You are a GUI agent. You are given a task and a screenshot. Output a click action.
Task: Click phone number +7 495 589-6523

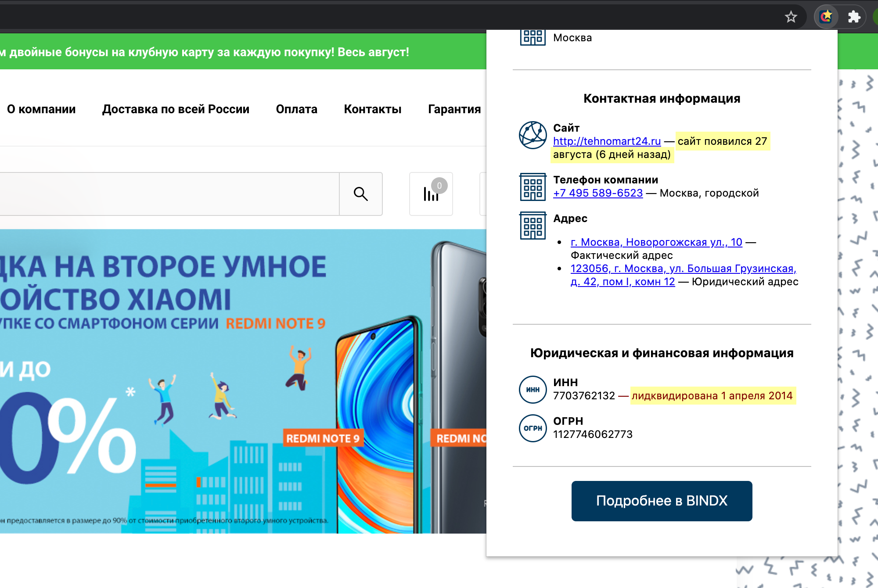598,193
